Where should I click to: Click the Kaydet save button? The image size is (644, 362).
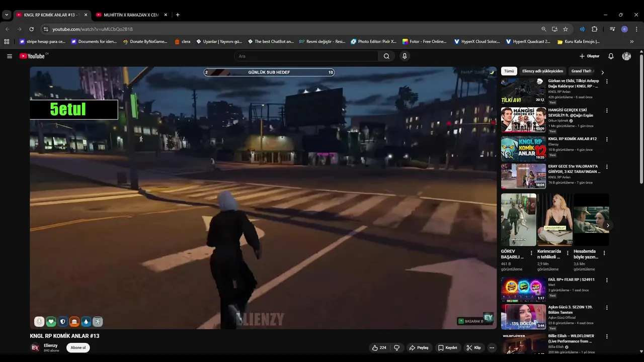tap(447, 347)
